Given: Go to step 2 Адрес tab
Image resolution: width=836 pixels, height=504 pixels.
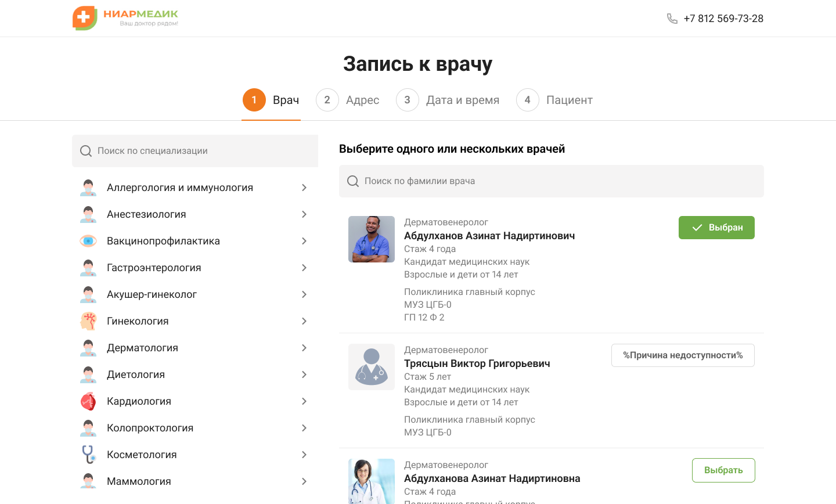Looking at the screenshot, I should 348,100.
